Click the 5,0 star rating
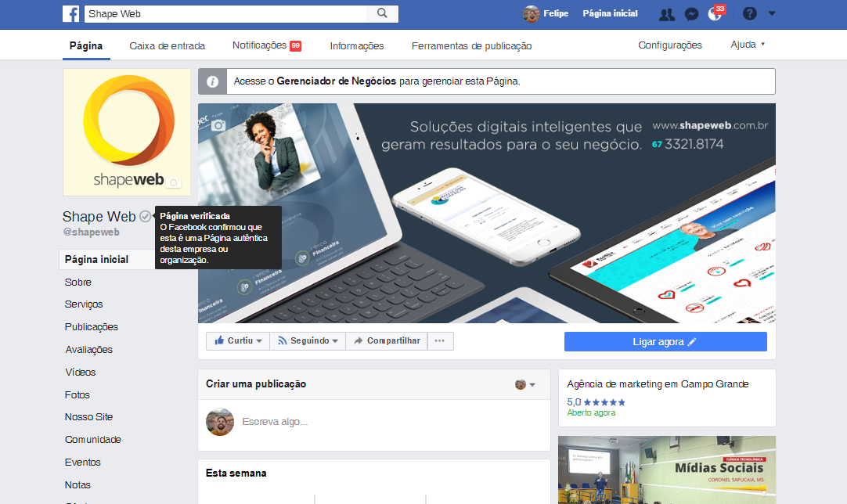The image size is (847, 504). click(597, 402)
